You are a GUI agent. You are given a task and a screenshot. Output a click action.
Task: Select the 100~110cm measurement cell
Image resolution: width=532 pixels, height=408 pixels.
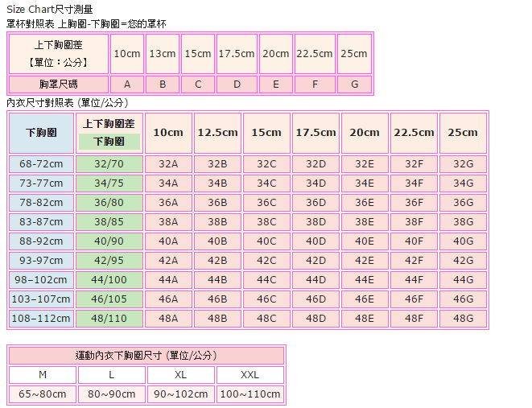(250, 394)
